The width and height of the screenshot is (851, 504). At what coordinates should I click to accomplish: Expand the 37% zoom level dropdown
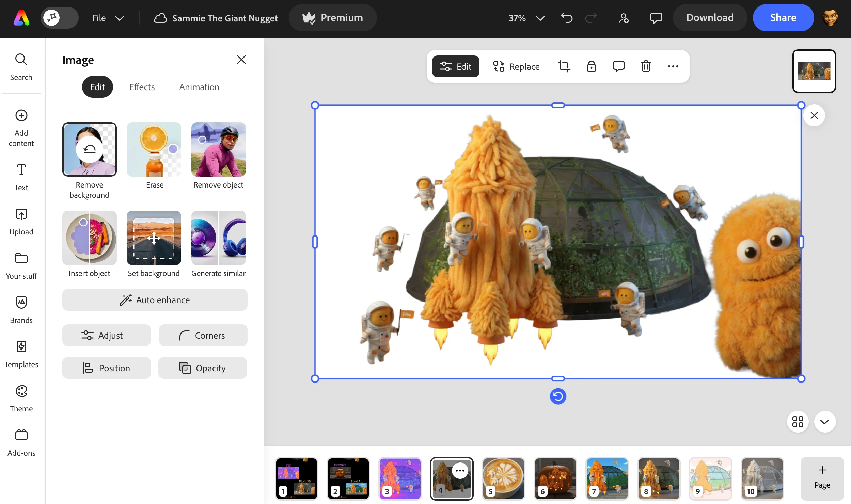pyautogui.click(x=540, y=18)
